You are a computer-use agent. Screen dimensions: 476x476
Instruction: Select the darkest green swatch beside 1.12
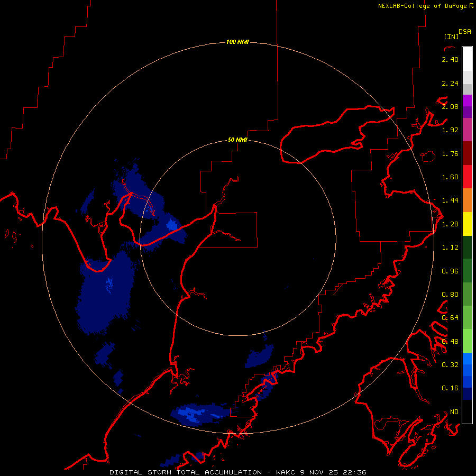[467, 248]
